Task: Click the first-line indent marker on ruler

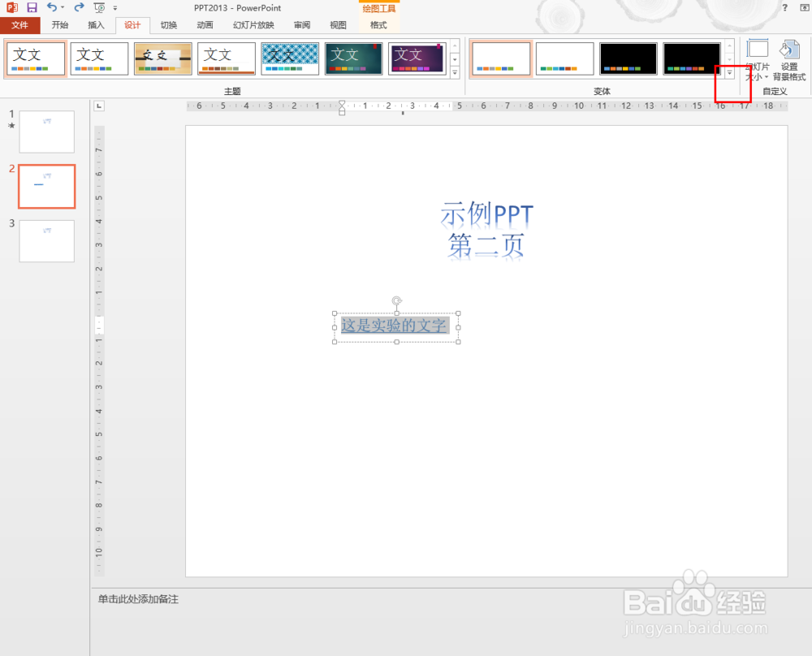Action: [x=342, y=104]
